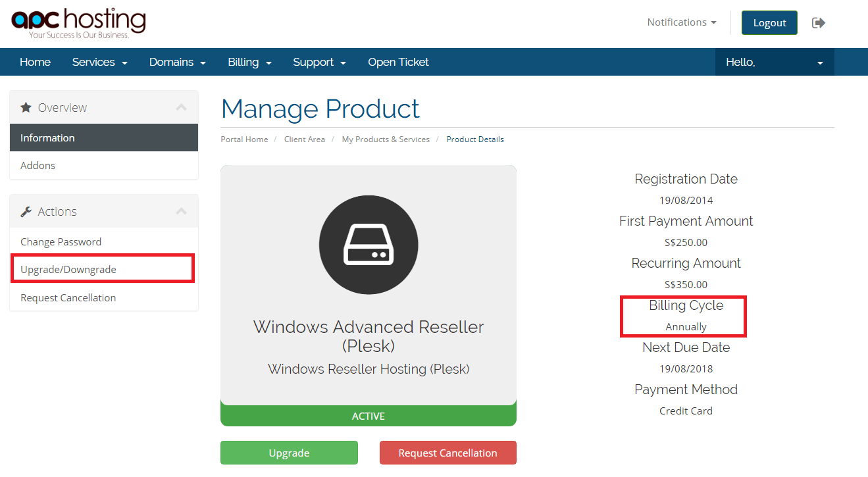Click next due date value 19/08/2018
The image size is (868, 477).
tap(686, 368)
